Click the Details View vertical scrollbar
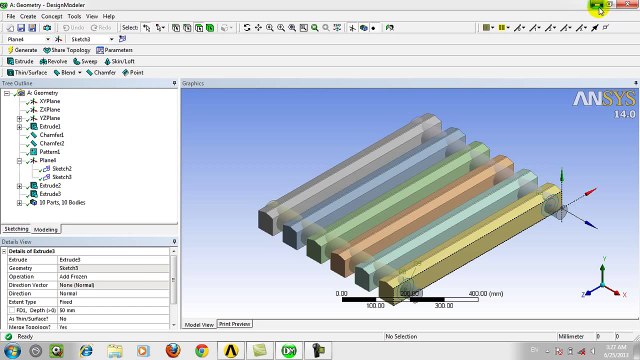 [x=173, y=279]
